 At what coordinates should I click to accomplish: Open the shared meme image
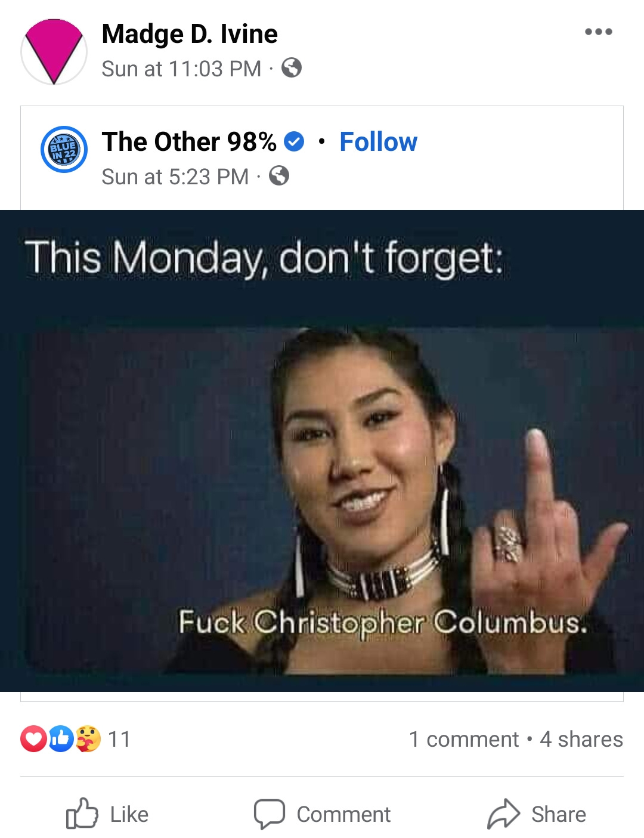pos(322,451)
